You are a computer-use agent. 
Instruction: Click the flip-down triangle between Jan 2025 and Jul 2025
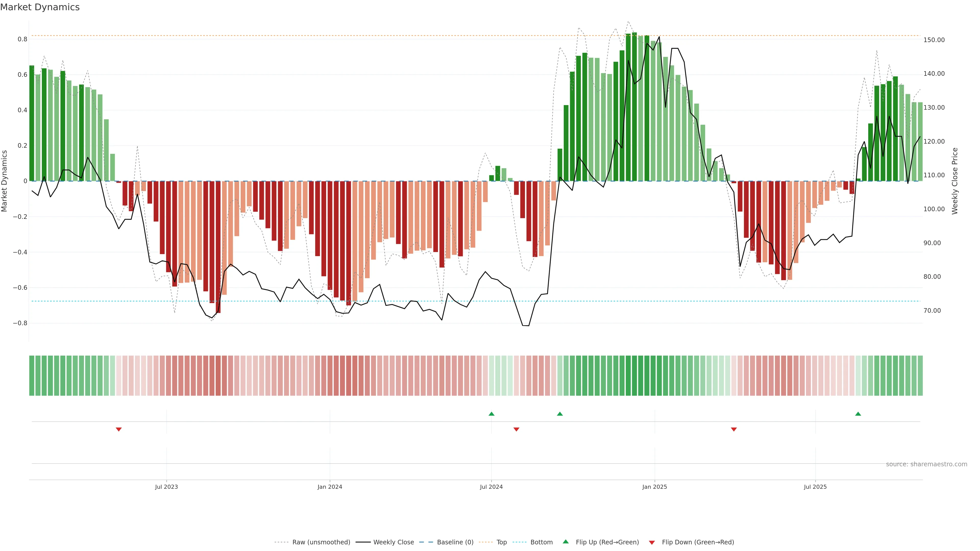pyautogui.click(x=734, y=429)
